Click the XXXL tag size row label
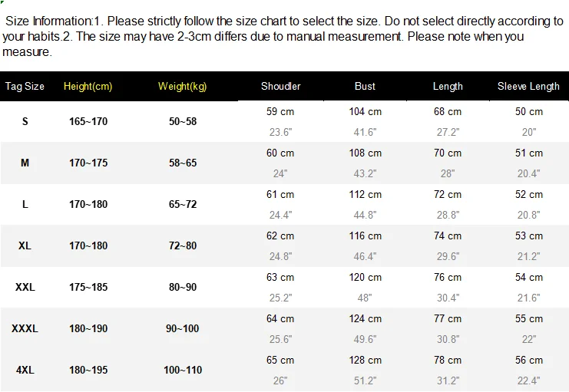This screenshot has height=392, width=569. pos(25,328)
